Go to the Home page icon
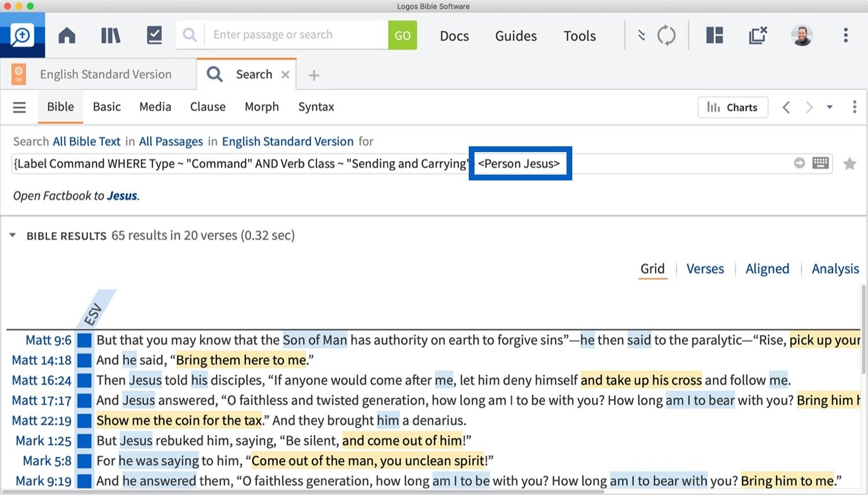Viewport: 868px width, 495px height. coord(67,36)
